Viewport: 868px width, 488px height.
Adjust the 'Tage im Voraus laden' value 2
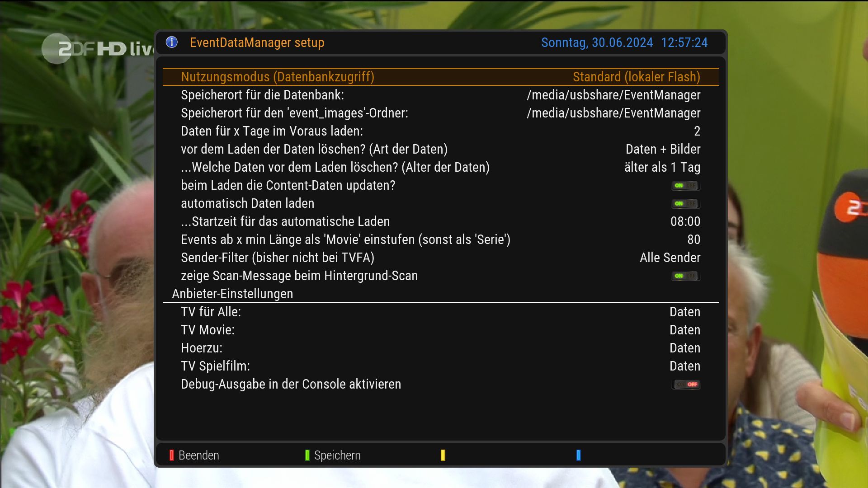pyautogui.click(x=697, y=131)
